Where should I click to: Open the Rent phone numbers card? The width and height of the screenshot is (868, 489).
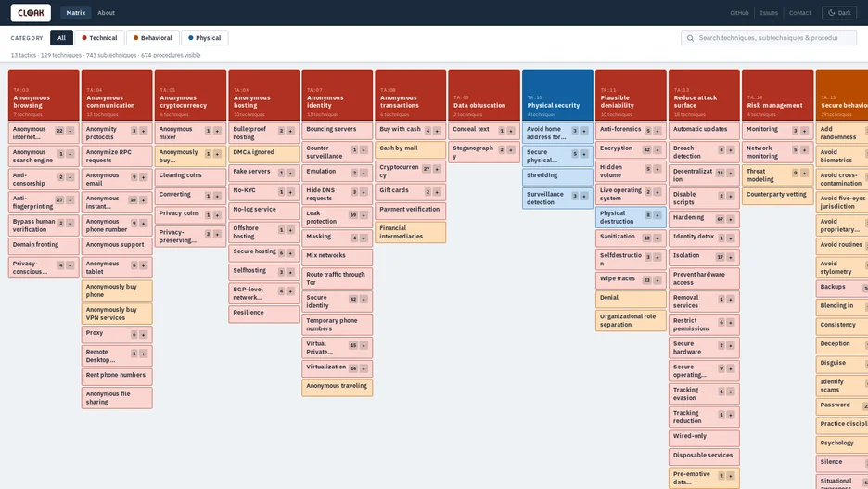coord(117,376)
